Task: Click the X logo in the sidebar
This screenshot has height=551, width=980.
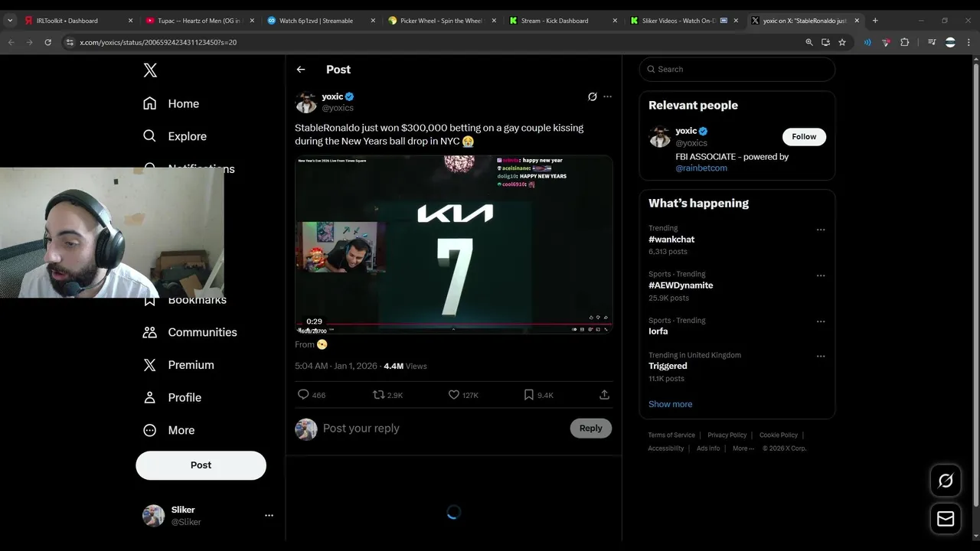Action: click(150, 70)
